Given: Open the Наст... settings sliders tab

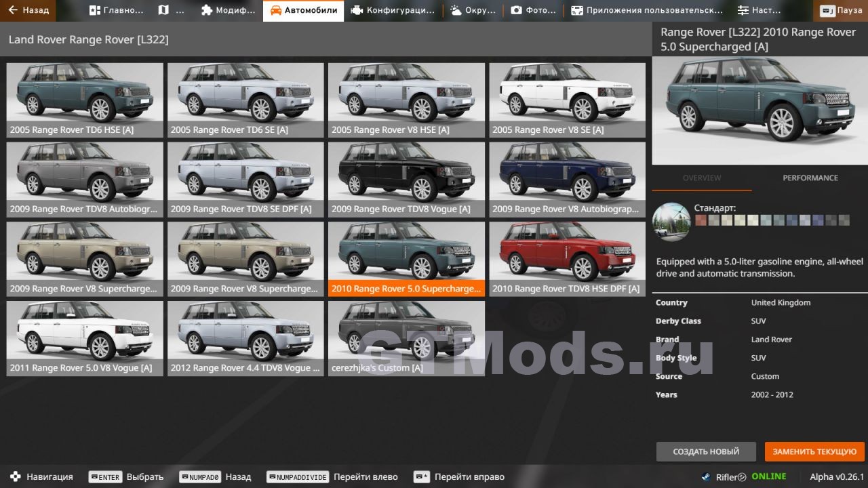Looking at the screenshot, I should (x=759, y=10).
